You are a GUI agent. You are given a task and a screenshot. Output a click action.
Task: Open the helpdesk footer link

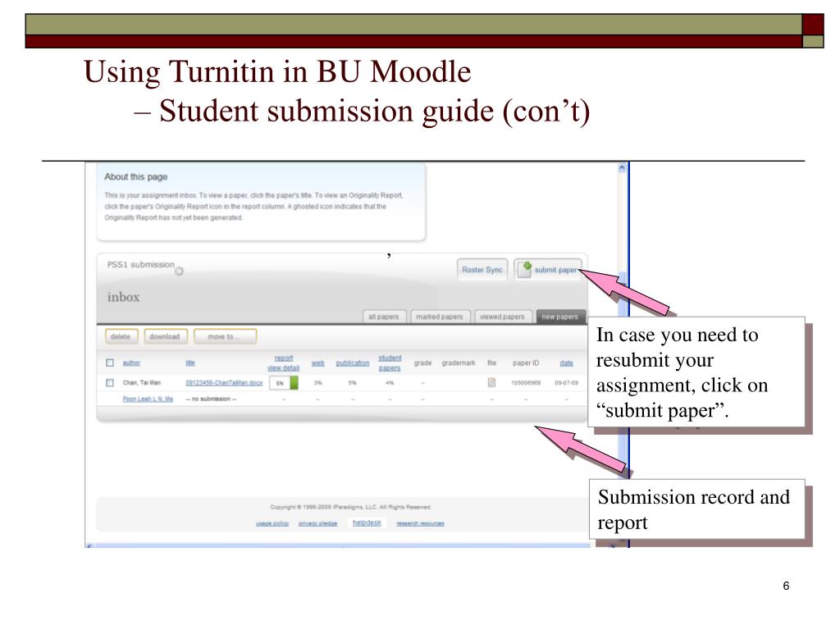pyautogui.click(x=367, y=523)
